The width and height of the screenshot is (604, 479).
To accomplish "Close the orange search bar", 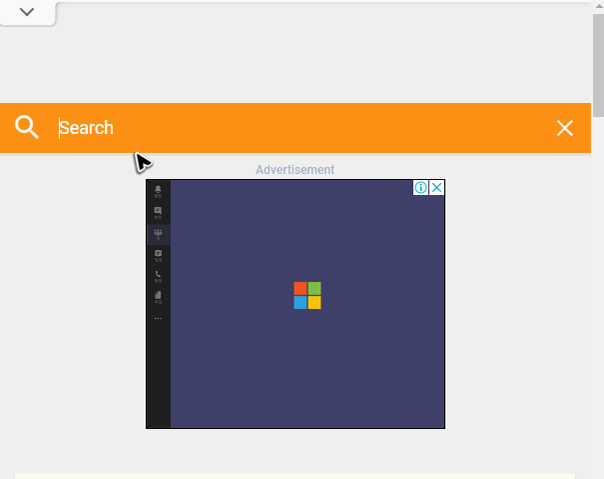I will coord(565,128).
